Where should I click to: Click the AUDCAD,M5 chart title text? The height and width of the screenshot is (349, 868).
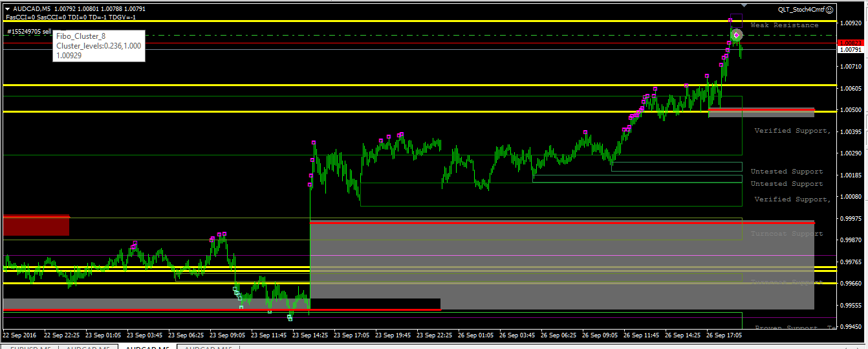[x=32, y=9]
